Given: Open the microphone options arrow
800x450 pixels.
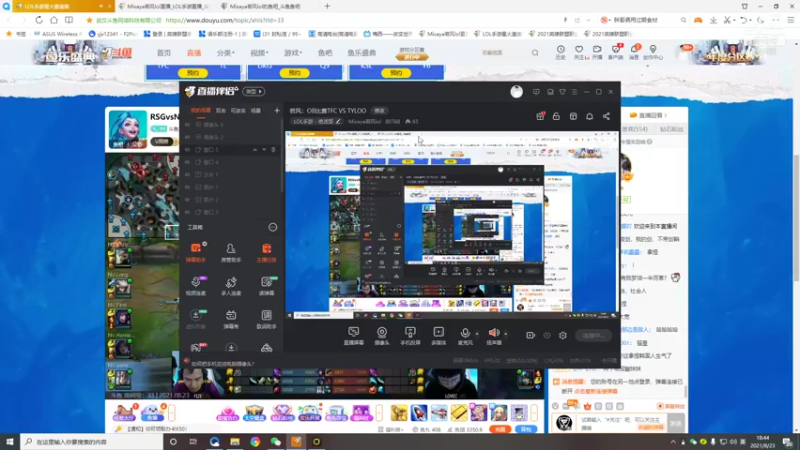Looking at the screenshot, I should [477, 334].
